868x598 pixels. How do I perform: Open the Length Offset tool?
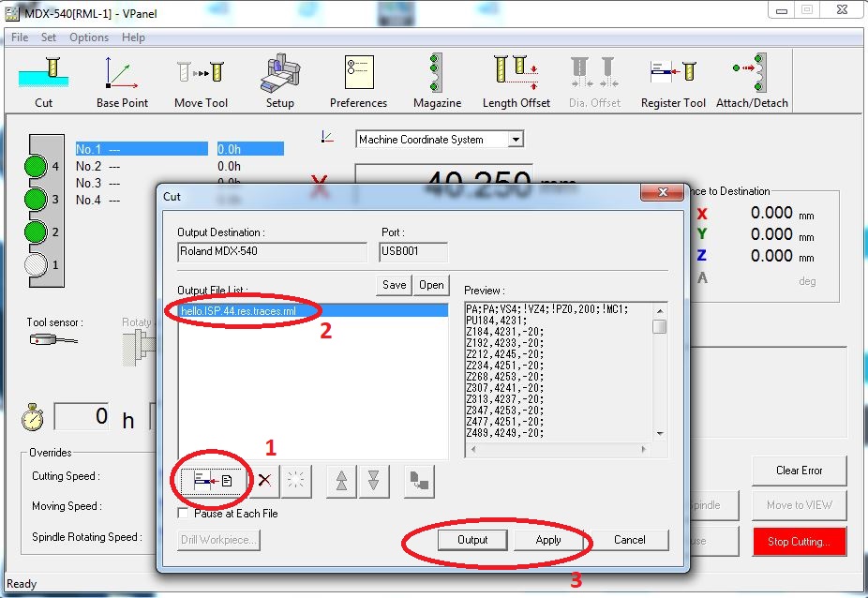tap(516, 82)
